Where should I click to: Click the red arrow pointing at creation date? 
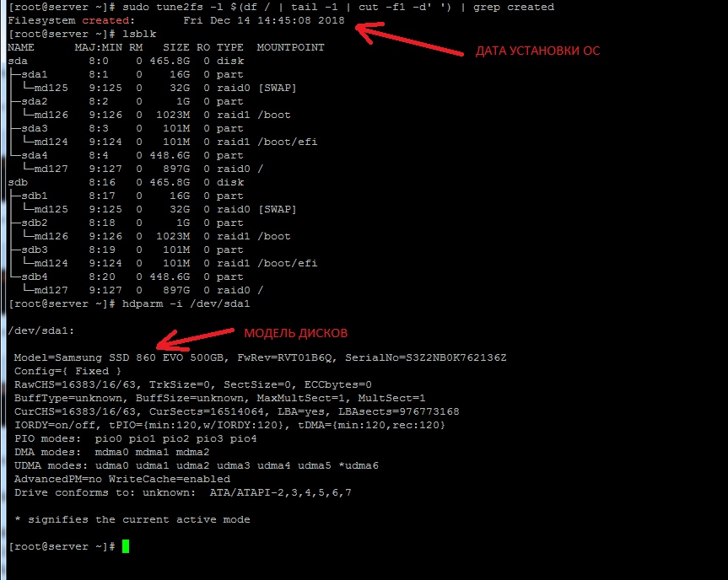(x=408, y=40)
